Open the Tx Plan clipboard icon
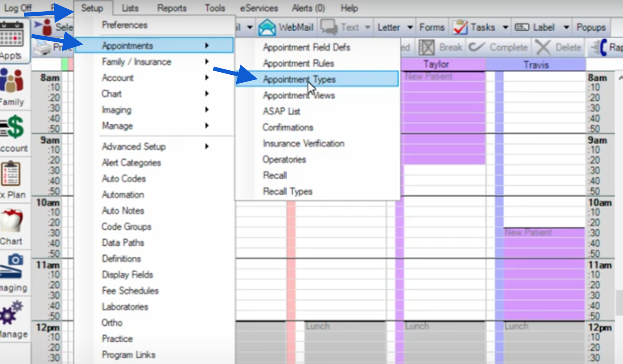The image size is (623, 364). [11, 174]
